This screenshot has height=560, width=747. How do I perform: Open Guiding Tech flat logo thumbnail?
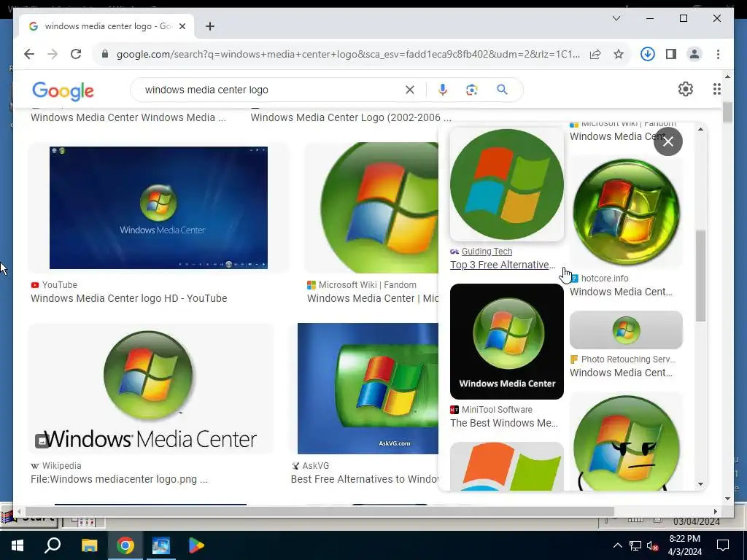507,184
